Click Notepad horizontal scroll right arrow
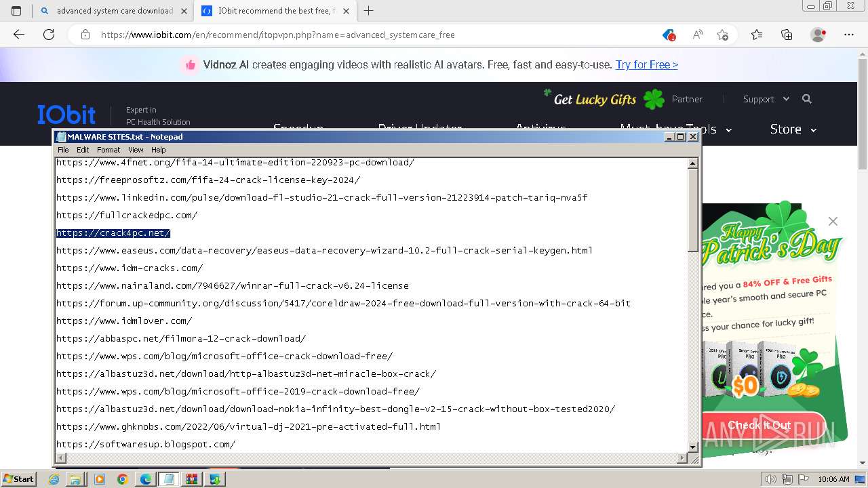The width and height of the screenshot is (868, 488). coord(682,458)
